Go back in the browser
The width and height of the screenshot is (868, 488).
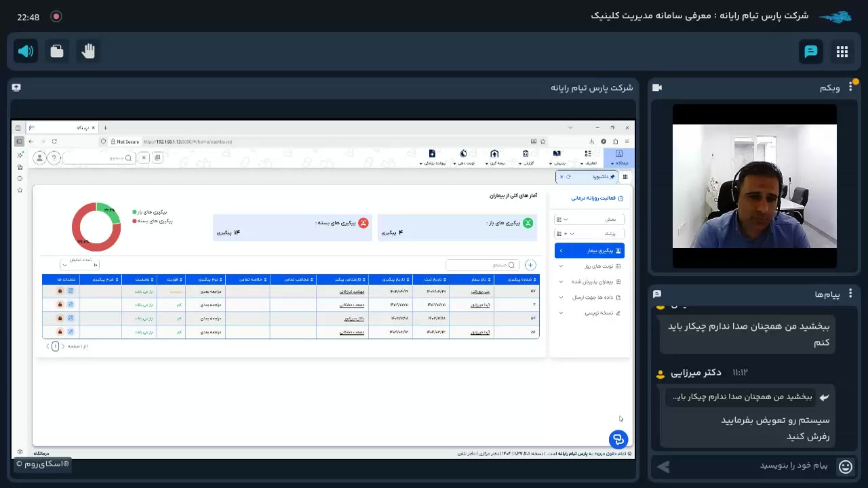pyautogui.click(x=31, y=142)
